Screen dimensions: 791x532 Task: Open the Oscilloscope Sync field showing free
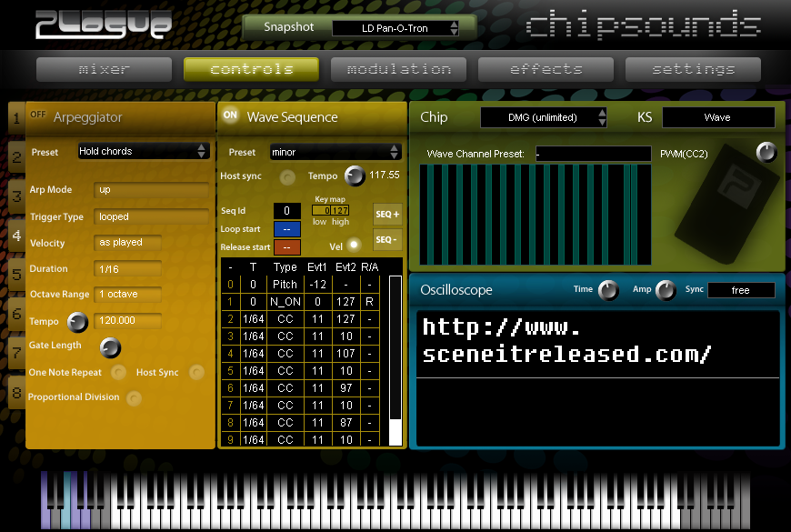pyautogui.click(x=741, y=290)
